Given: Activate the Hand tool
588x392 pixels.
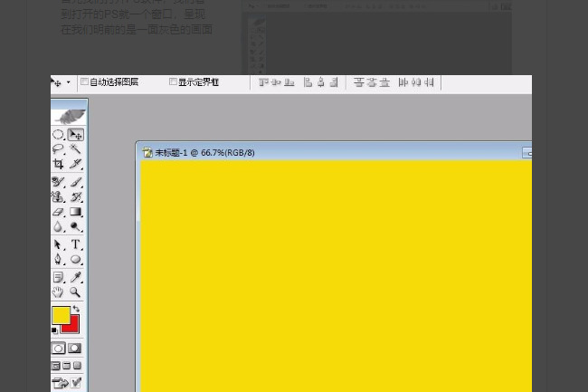Looking at the screenshot, I should pos(58,292).
